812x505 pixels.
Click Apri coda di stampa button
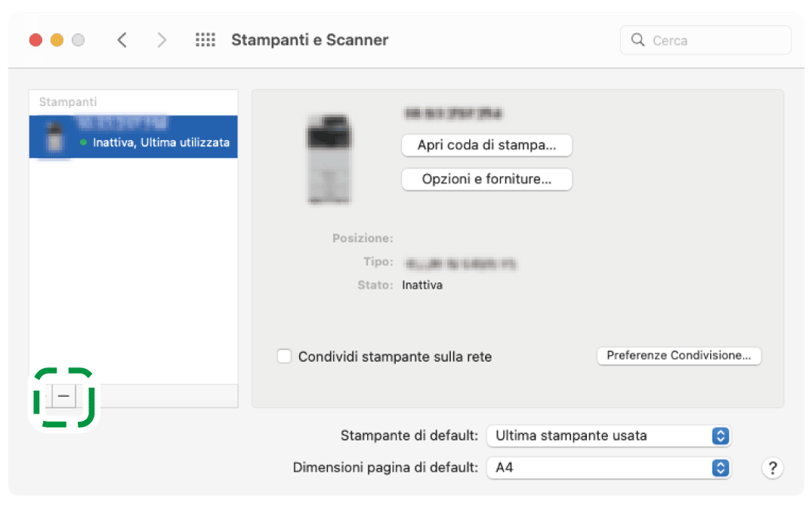pos(486,145)
